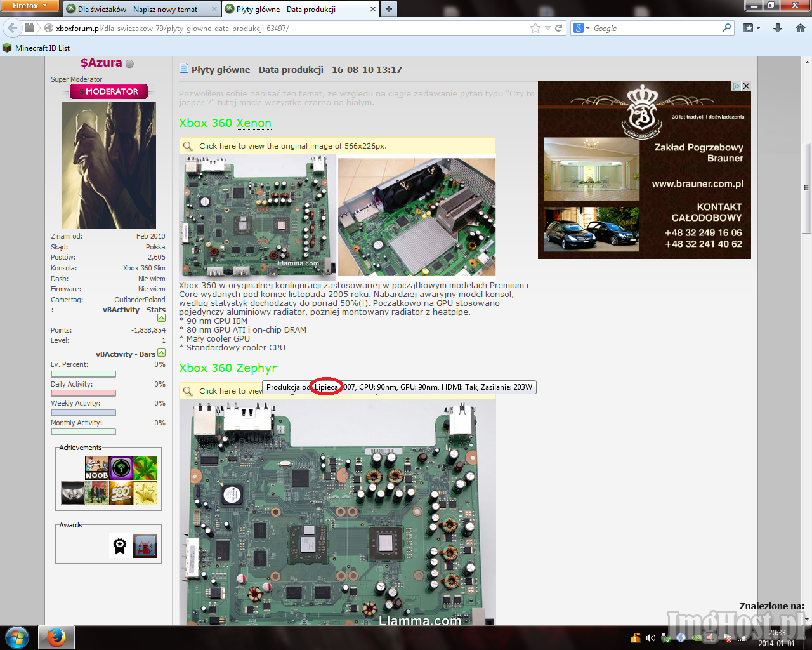This screenshot has height=650, width=812.
Task: Click the search magnifier in Google box
Action: [x=726, y=28]
